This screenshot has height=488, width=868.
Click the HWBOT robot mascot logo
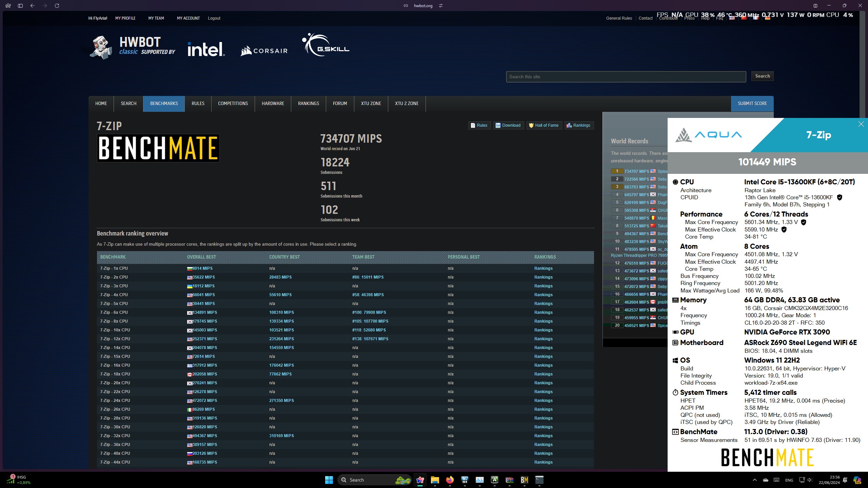pos(101,47)
